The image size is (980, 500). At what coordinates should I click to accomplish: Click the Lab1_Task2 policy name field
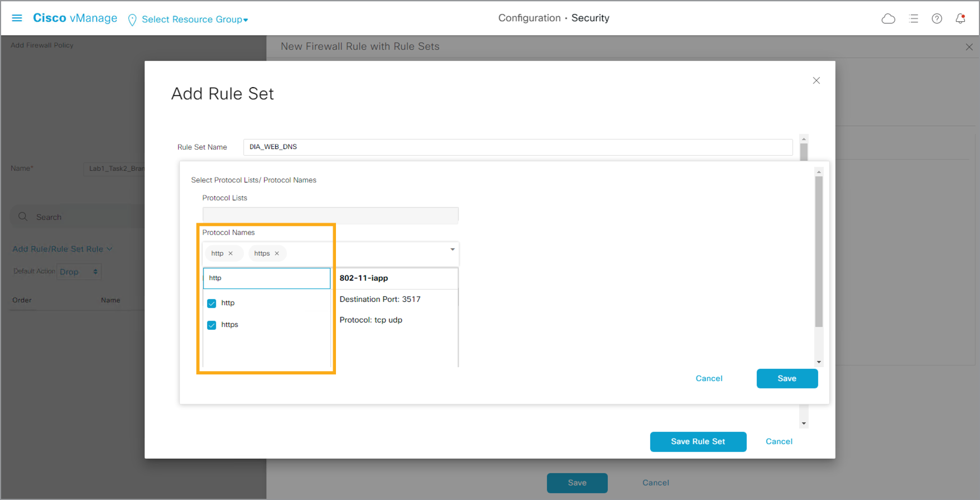pyautogui.click(x=114, y=169)
